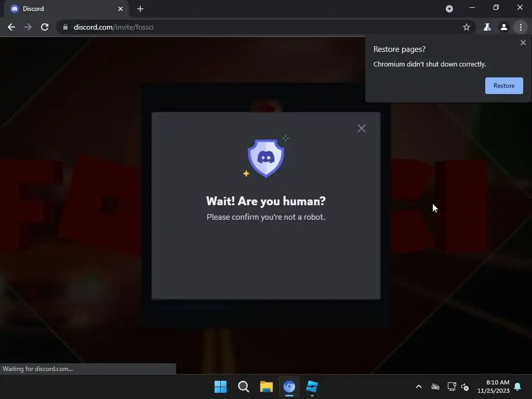The image size is (532, 399).
Task: Click the muted volume tray icon
Action: (465, 387)
